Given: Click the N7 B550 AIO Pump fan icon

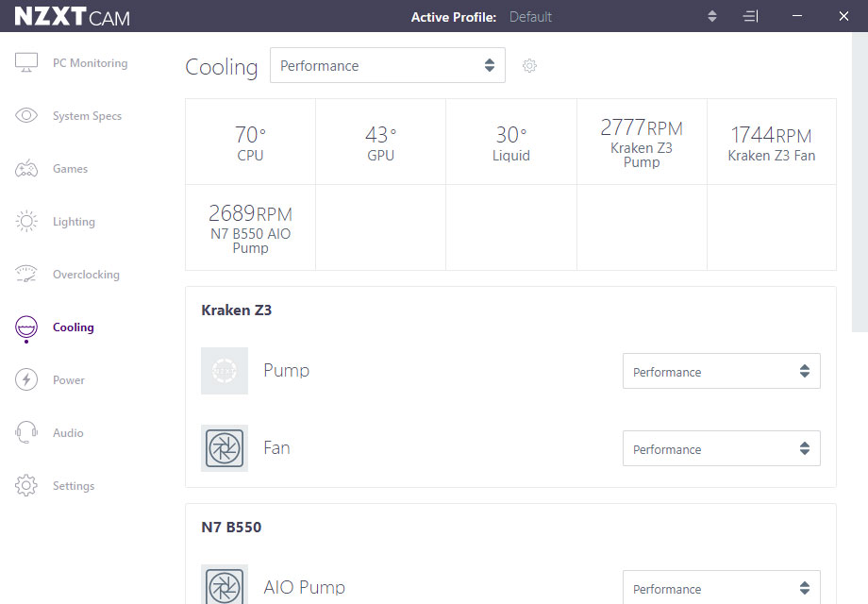Looking at the screenshot, I should click(225, 584).
